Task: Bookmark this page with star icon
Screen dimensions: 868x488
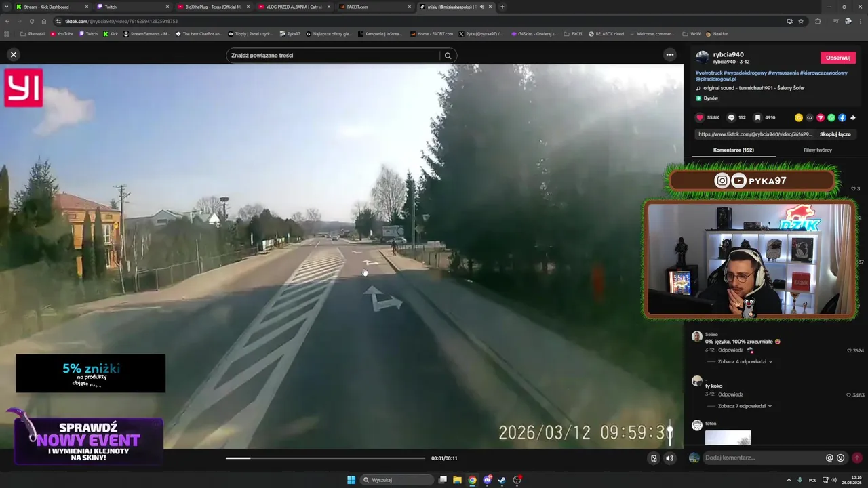Action: (x=801, y=21)
